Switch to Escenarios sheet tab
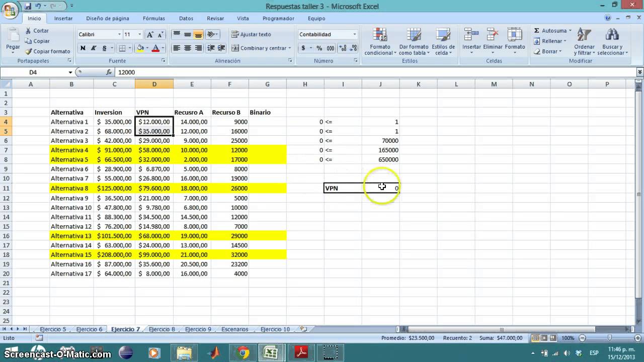 [235, 329]
